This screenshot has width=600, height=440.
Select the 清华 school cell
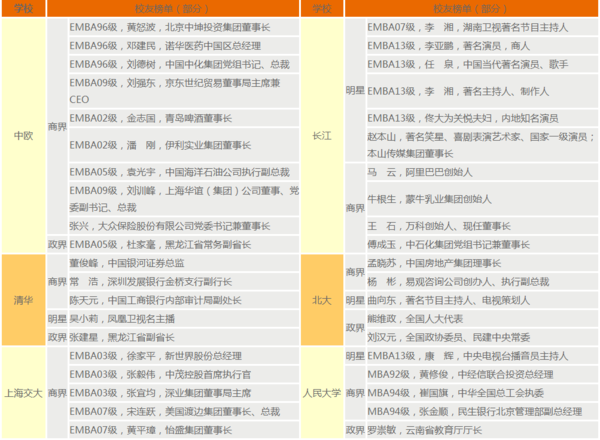click(23, 300)
